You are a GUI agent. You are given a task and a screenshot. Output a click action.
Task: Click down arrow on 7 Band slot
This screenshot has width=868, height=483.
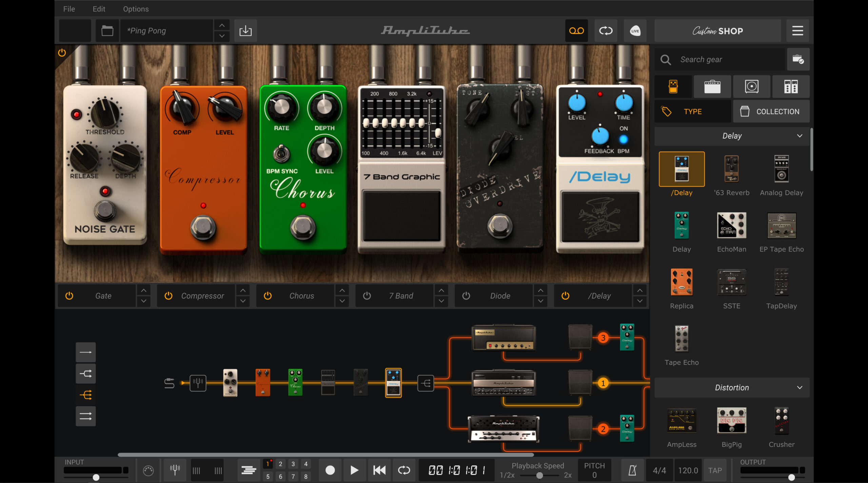point(441,301)
